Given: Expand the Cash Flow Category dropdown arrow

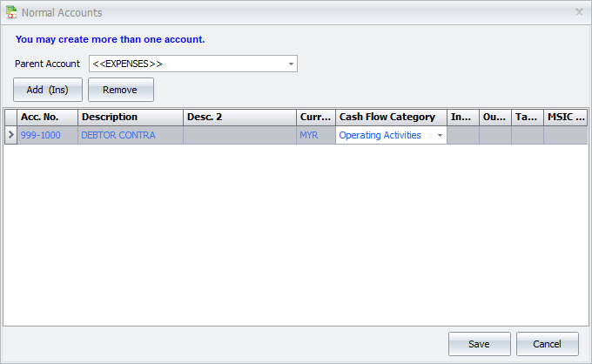Looking at the screenshot, I should 440,136.
